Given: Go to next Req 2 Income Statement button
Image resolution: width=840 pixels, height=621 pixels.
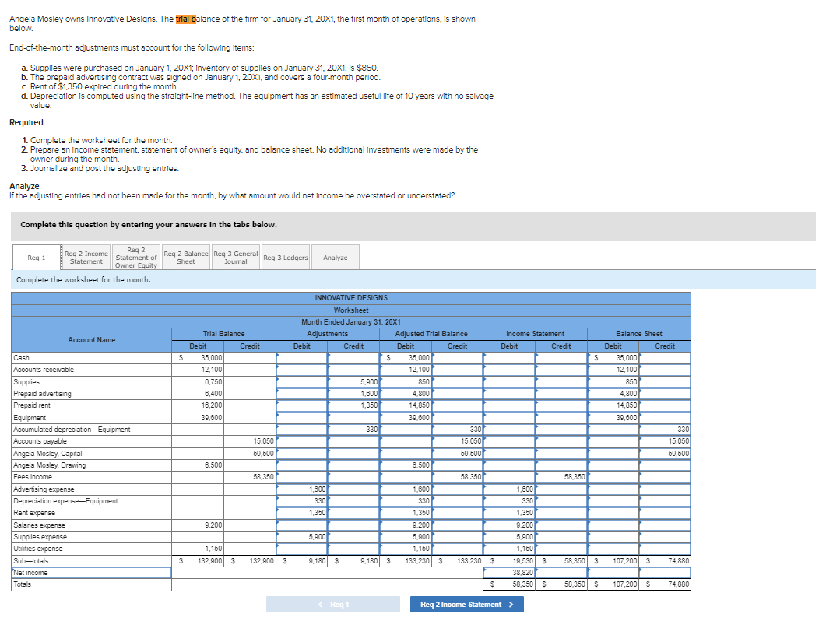Looking at the screenshot, I should [x=466, y=605].
